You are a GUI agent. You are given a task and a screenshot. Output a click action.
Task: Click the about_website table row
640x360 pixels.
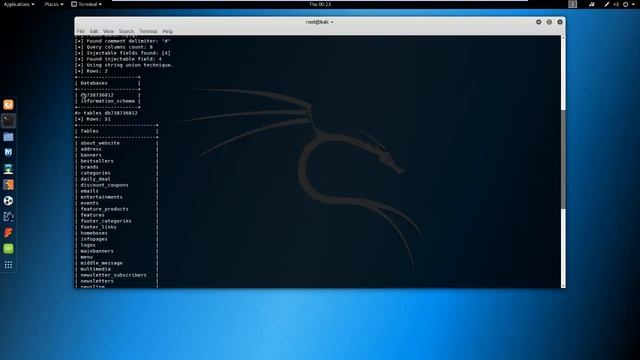(x=100, y=143)
